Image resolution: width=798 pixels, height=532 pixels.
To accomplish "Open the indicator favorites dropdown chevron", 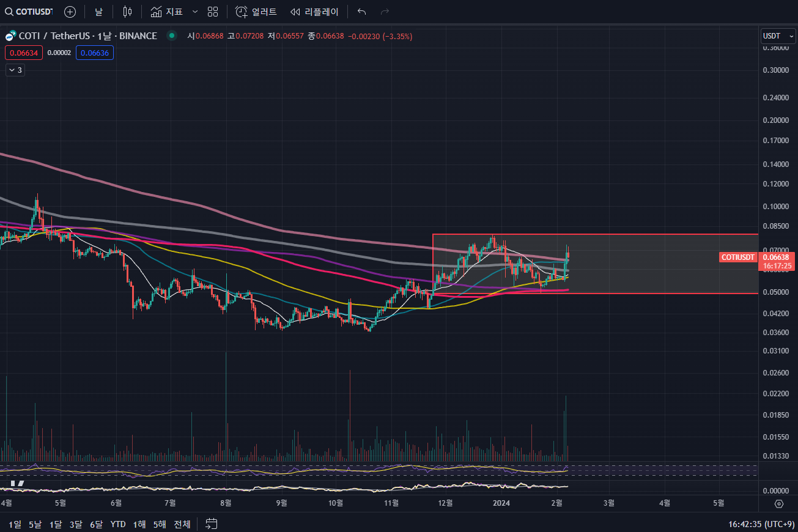I will tap(195, 12).
